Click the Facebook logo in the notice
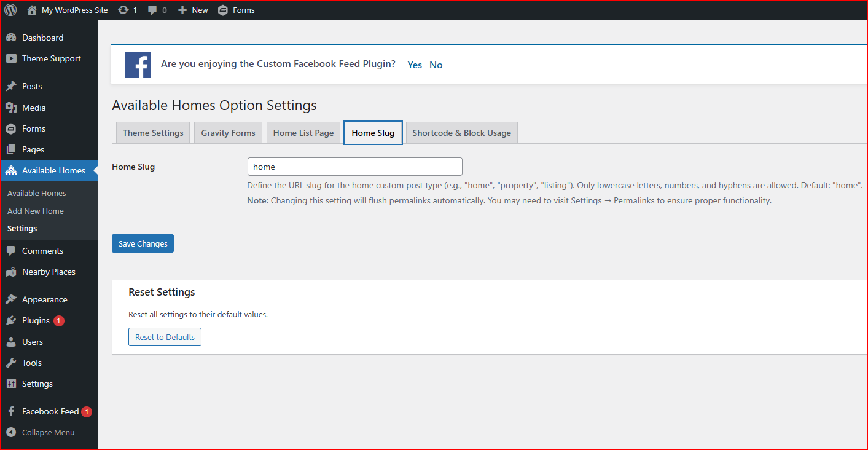 tap(138, 65)
